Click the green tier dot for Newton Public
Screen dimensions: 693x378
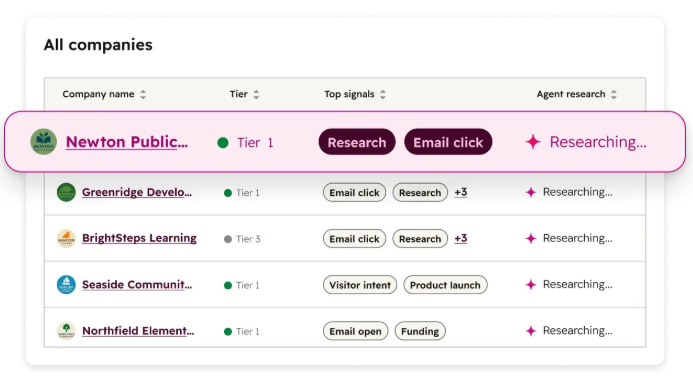tap(223, 143)
